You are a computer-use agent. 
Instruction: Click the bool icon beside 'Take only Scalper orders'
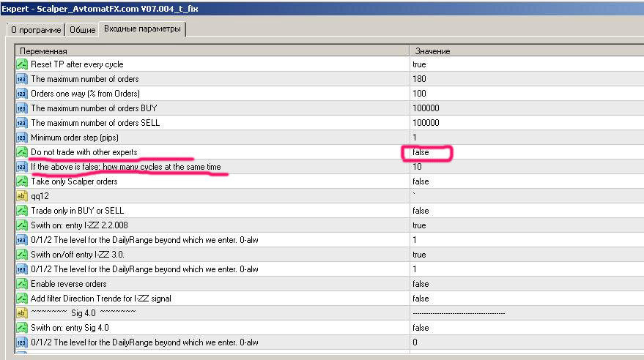point(21,181)
